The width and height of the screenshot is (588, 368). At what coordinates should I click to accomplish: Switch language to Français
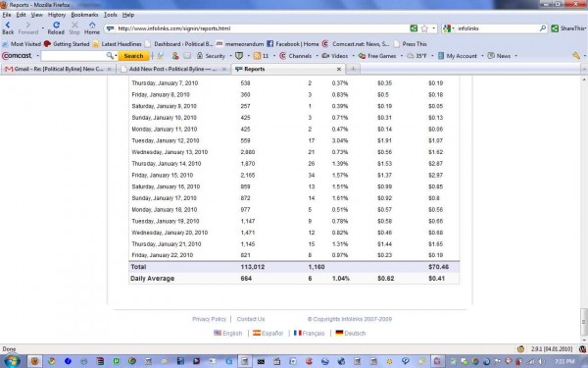tap(309, 333)
